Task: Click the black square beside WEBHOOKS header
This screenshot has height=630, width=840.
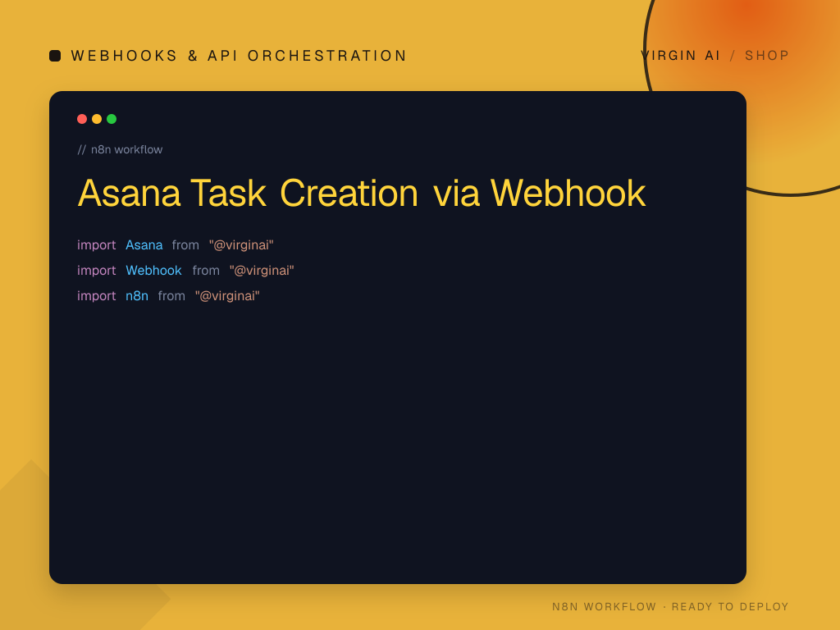Action: click(55, 56)
